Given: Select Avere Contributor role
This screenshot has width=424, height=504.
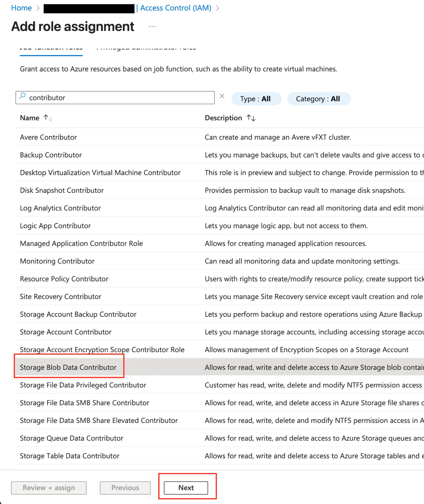Looking at the screenshot, I should pos(48,137).
